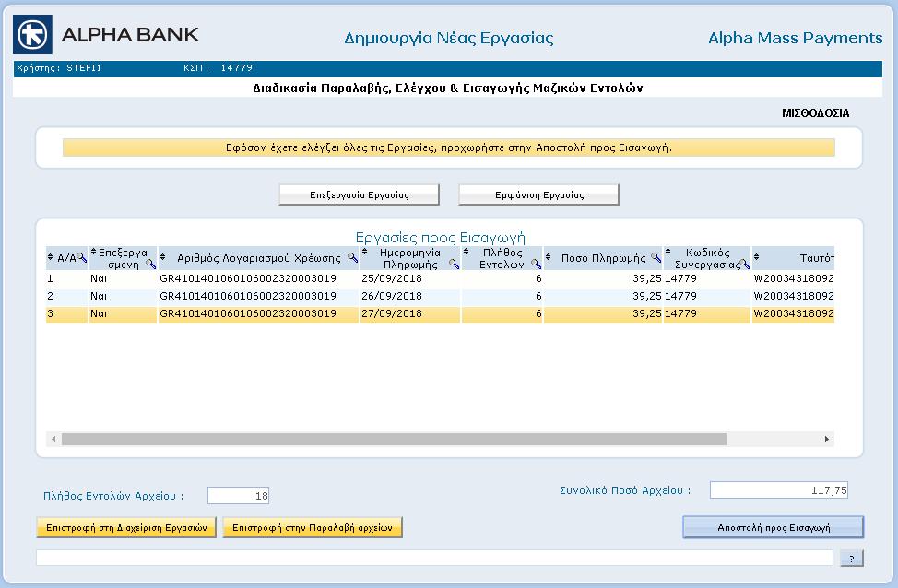Viewport: 898px width, 588px height.
Task: Search by Αριθμός Λογαριασμού Χρέωσης using magnifier
Action: [352, 258]
